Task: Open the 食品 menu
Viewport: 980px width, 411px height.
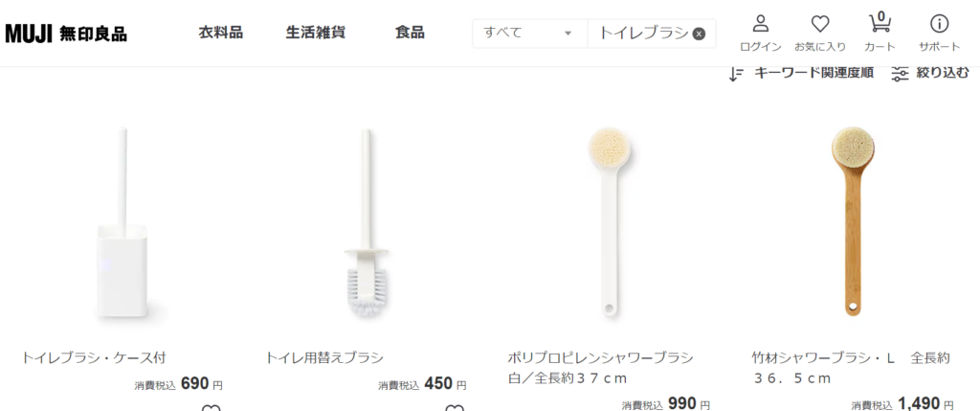Action: [410, 33]
